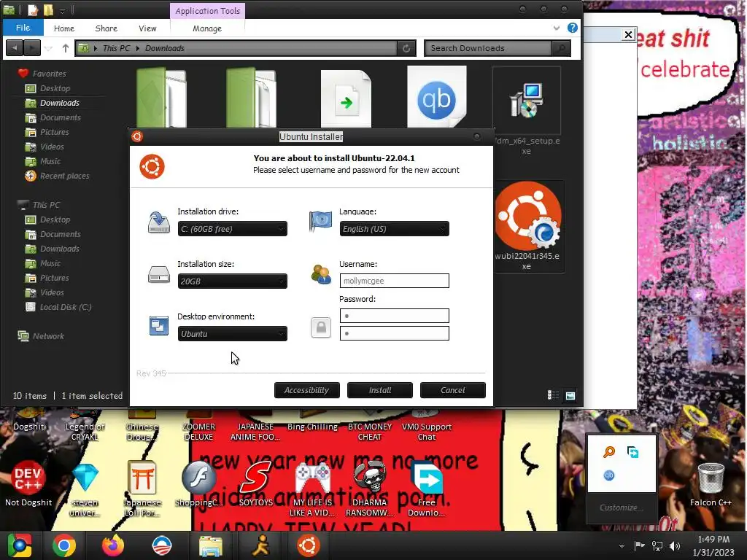The width and height of the screenshot is (747, 560).
Task: Open Google Chrome from taskbar
Action: 64,545
